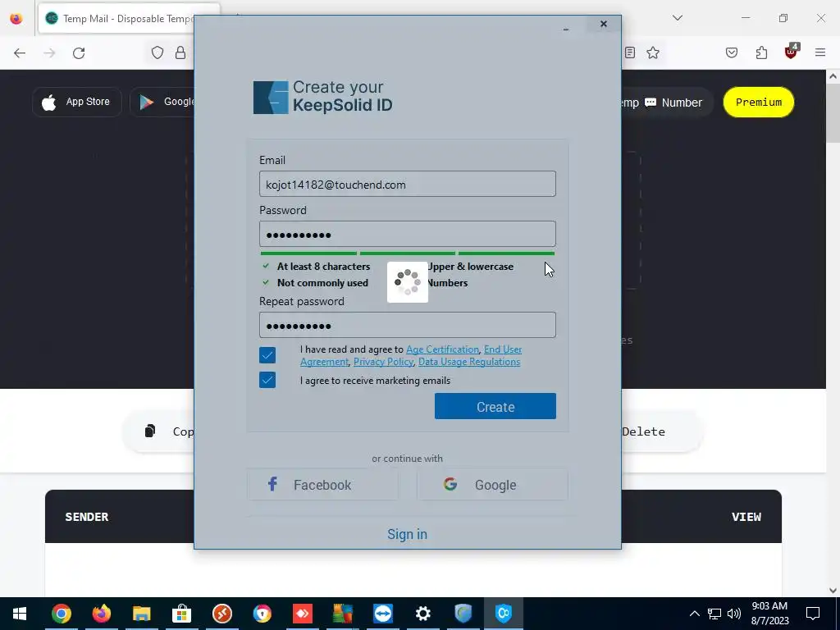This screenshot has width=840, height=630.
Task: Focus the Repeat password field
Action: (x=407, y=325)
